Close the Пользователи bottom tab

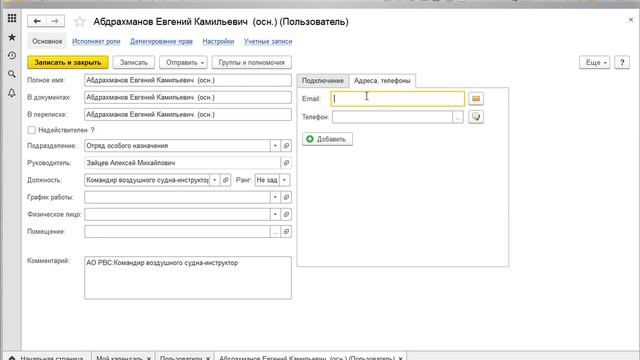(208, 358)
